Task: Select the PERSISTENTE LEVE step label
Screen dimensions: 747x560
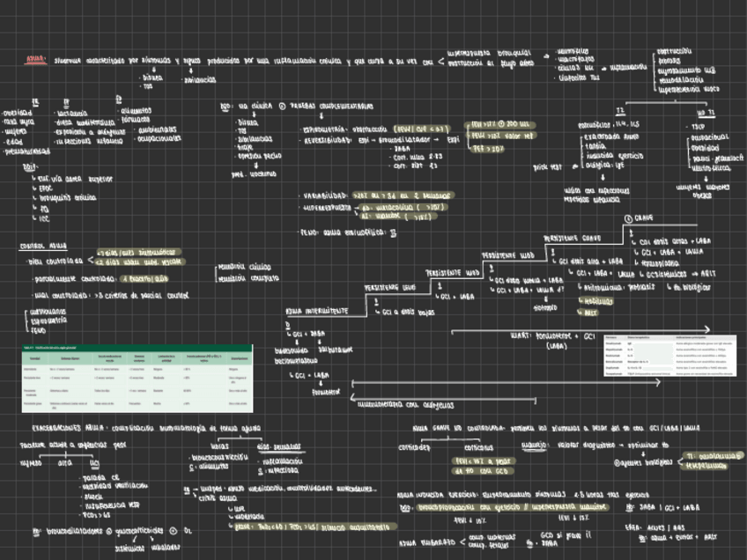Action: pyautogui.click(x=393, y=287)
